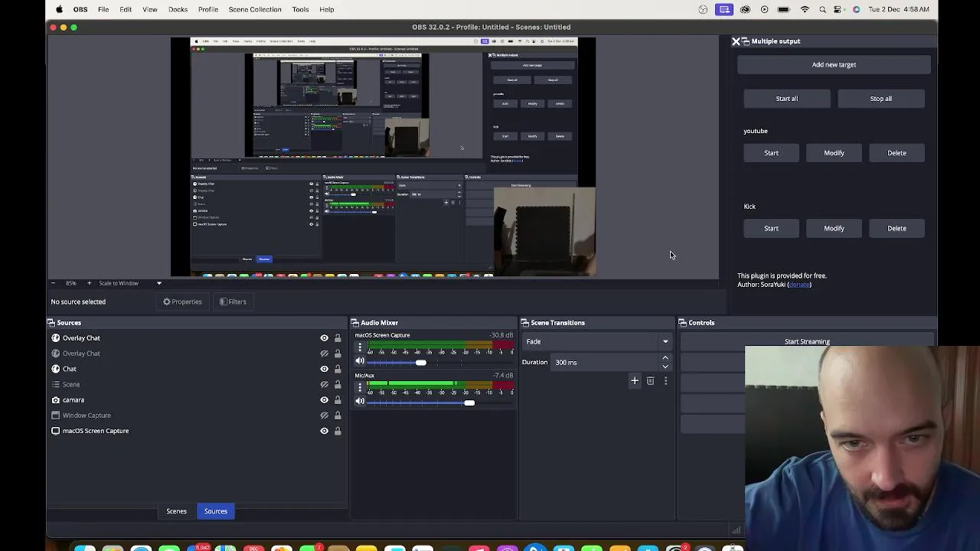Show the hidden Window Capture source
Screen dimensions: 980x551
coord(324,416)
